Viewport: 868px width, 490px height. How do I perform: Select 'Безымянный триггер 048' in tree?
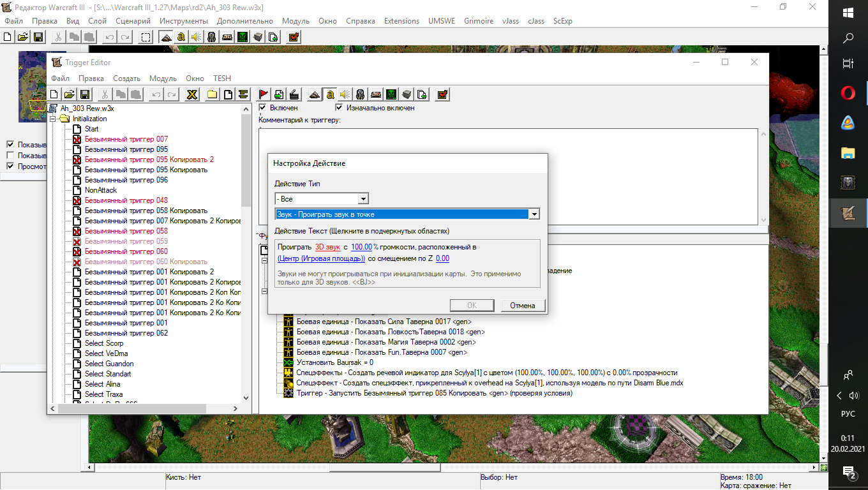pyautogui.click(x=126, y=200)
